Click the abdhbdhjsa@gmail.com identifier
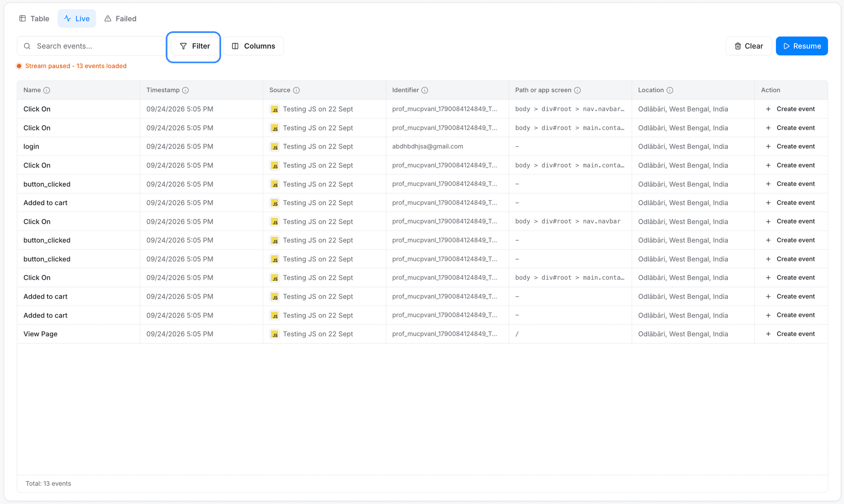Viewport: 844px width, 504px height. point(427,146)
